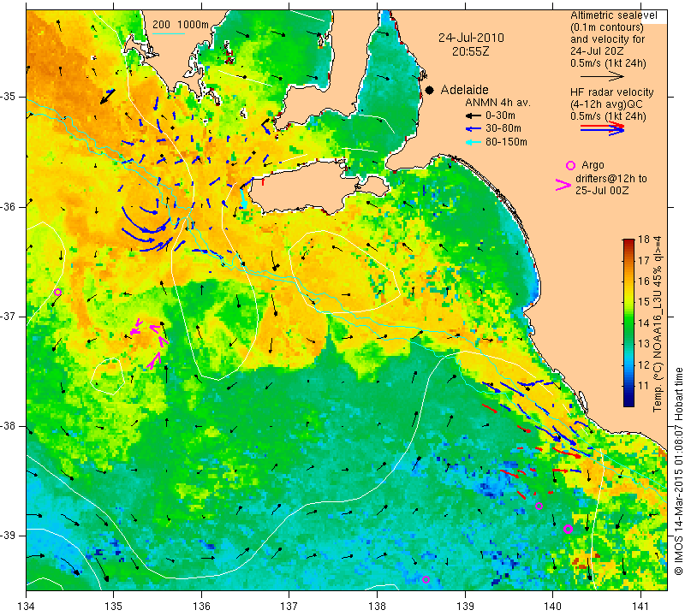
Task: Click the 15 degree yellow section of colorbar
Action: pos(628,302)
